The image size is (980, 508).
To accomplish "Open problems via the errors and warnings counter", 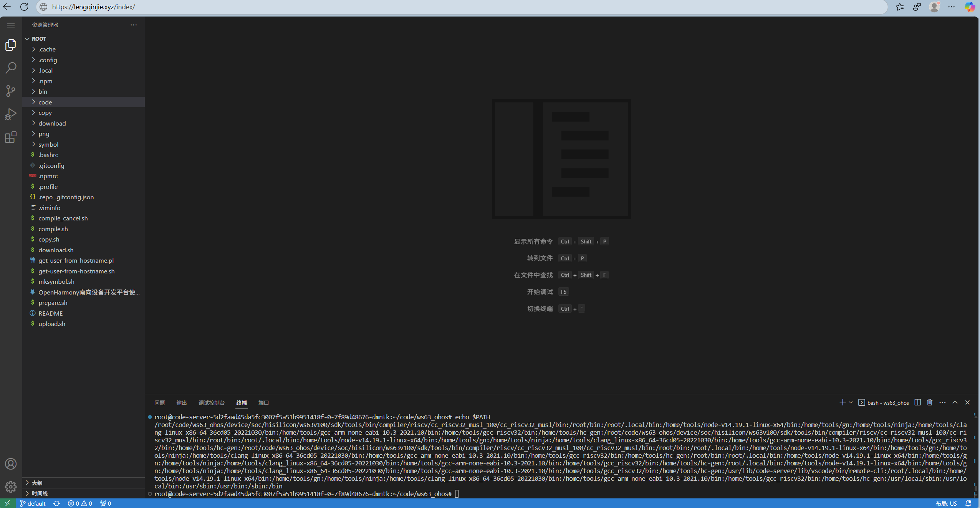I will tap(79, 503).
